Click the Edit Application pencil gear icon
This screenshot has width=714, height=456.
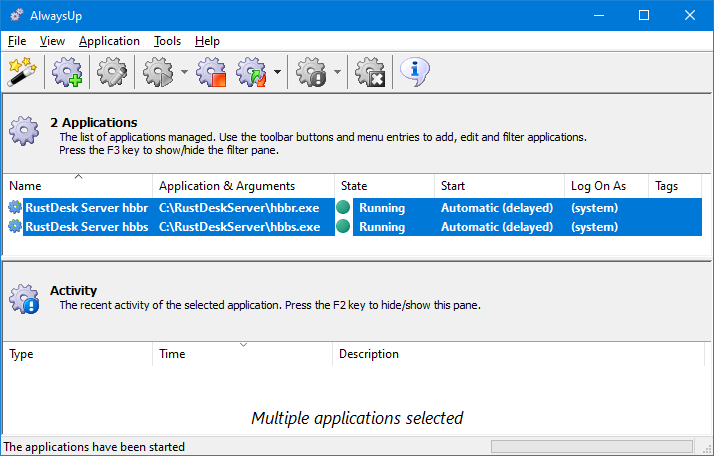click(x=112, y=72)
